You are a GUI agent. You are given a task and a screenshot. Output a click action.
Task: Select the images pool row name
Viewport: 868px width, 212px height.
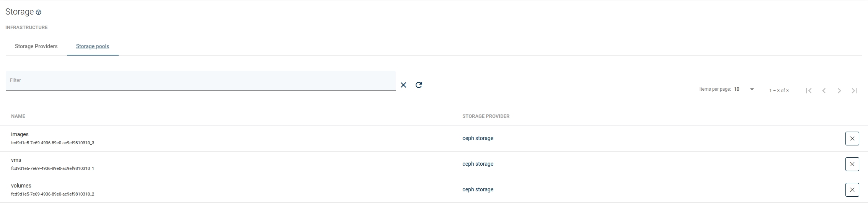20,134
